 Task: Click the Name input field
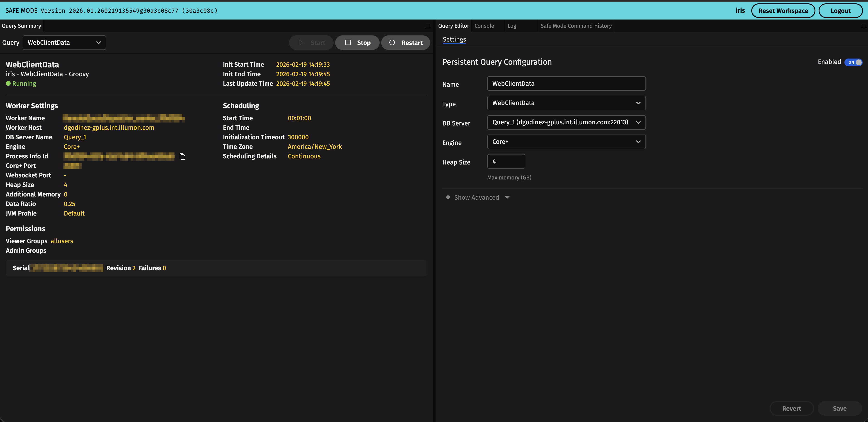566,84
